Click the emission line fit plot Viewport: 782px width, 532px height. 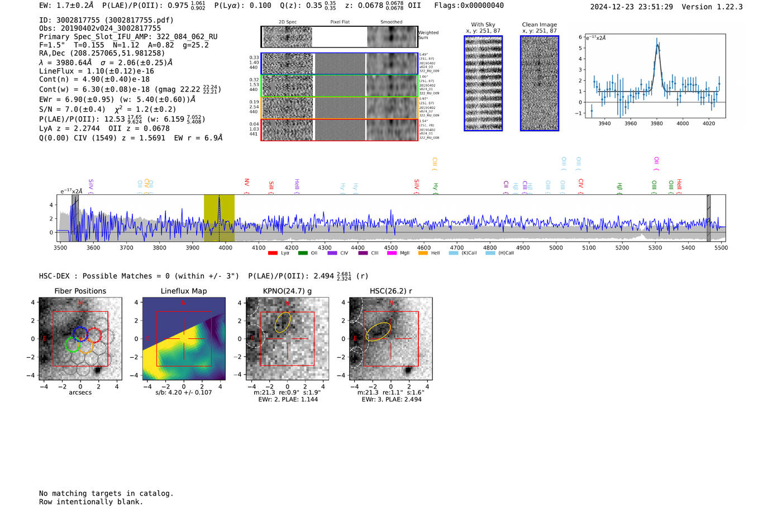click(655, 76)
